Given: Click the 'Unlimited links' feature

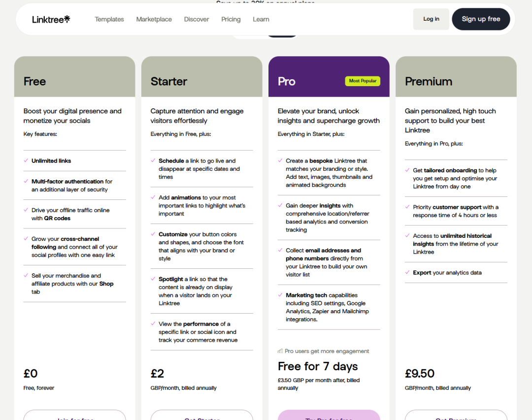Looking at the screenshot, I should [51, 161].
